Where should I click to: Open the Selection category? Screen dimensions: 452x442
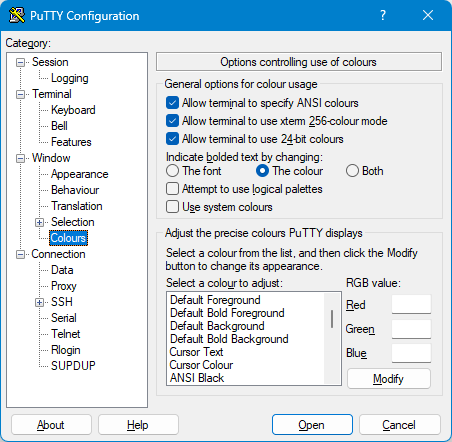[x=73, y=222]
